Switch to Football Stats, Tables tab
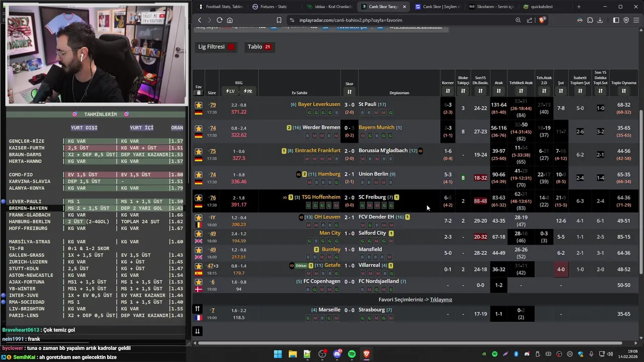Screen dimensions: 644x362 [x=220, y=7]
